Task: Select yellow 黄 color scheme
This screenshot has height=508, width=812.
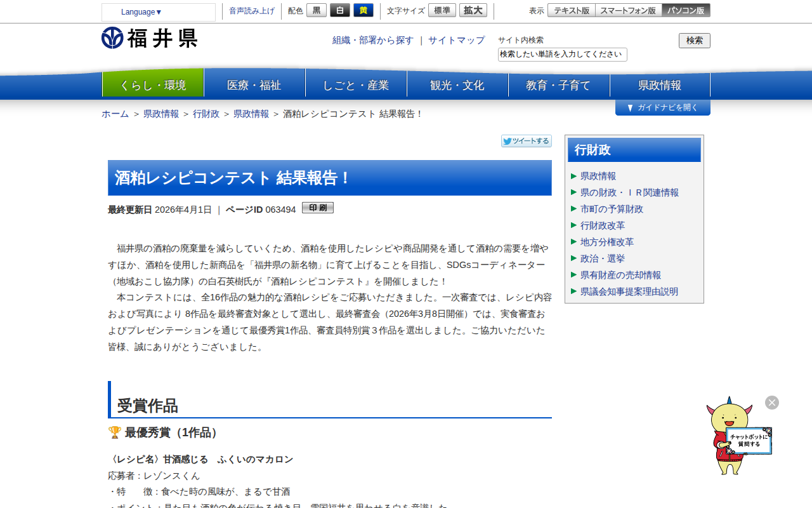Action: (363, 10)
